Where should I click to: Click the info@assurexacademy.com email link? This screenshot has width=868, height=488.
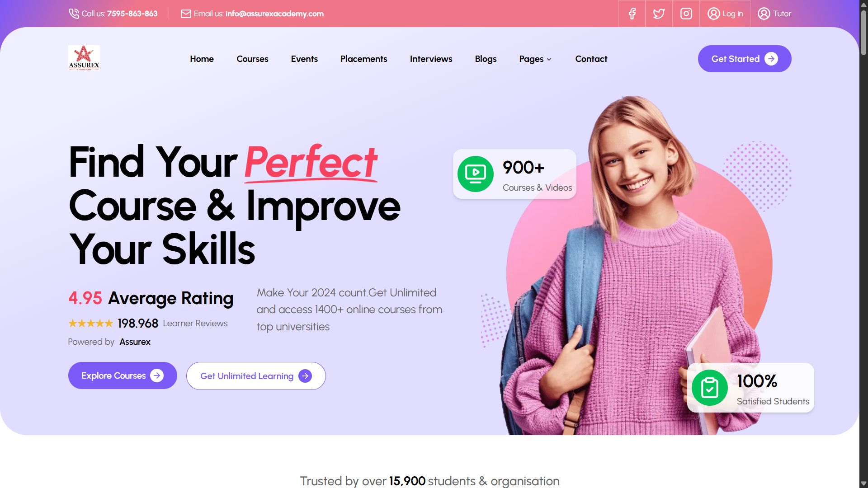[x=274, y=14]
